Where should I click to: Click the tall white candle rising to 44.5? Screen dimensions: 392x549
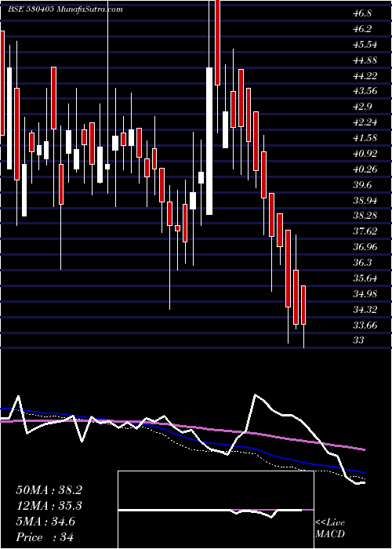tap(209, 140)
